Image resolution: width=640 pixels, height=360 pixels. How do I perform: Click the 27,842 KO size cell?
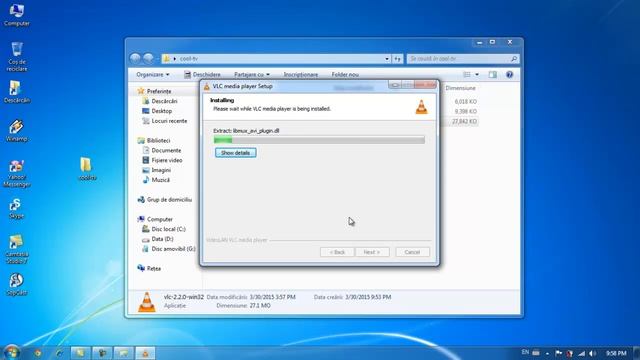[x=464, y=121]
